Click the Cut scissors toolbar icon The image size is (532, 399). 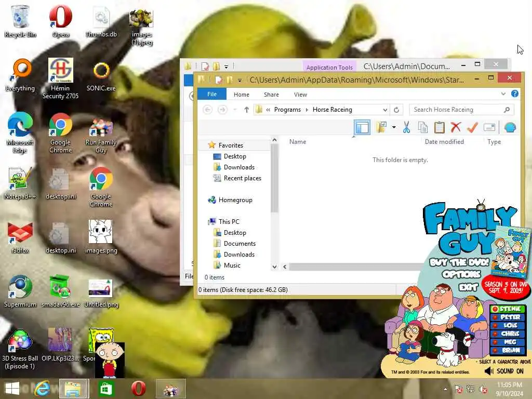[406, 127]
